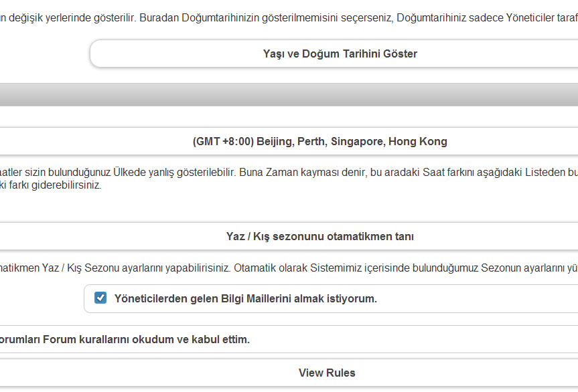The height and width of the screenshot is (392, 578).
Task: Click 'Beijing' in the timezone selector
Action: coord(275,142)
